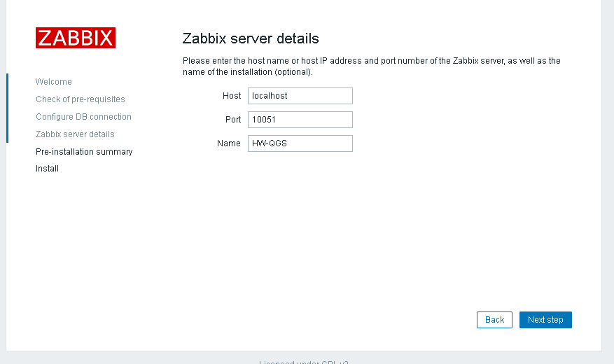Edit the Name field containing HW-QGS

point(300,143)
